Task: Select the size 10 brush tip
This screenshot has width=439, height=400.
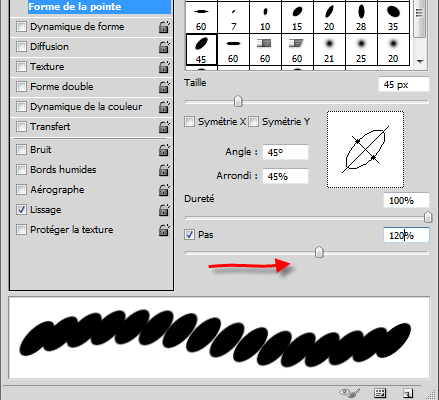Action: pos(265,18)
